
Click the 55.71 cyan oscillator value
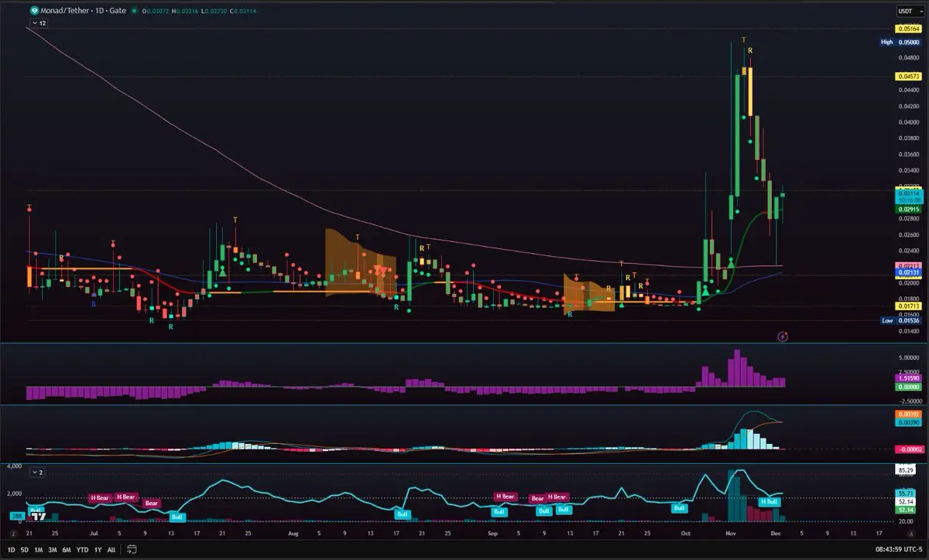907,493
